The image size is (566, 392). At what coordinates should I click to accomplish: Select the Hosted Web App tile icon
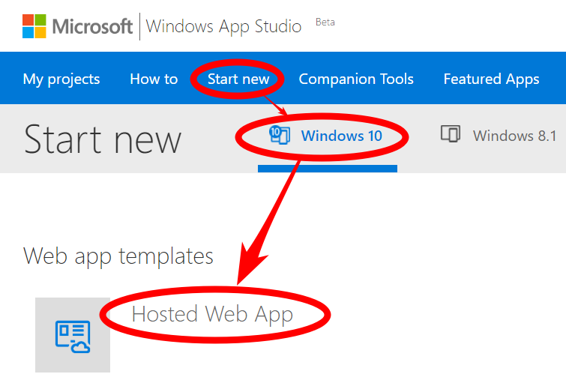73,335
